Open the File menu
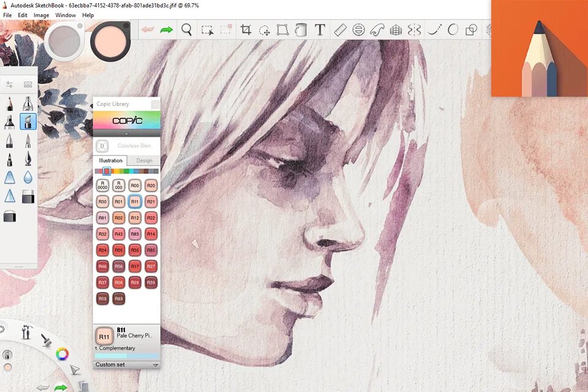Image resolution: width=588 pixels, height=392 pixels. 7,15
